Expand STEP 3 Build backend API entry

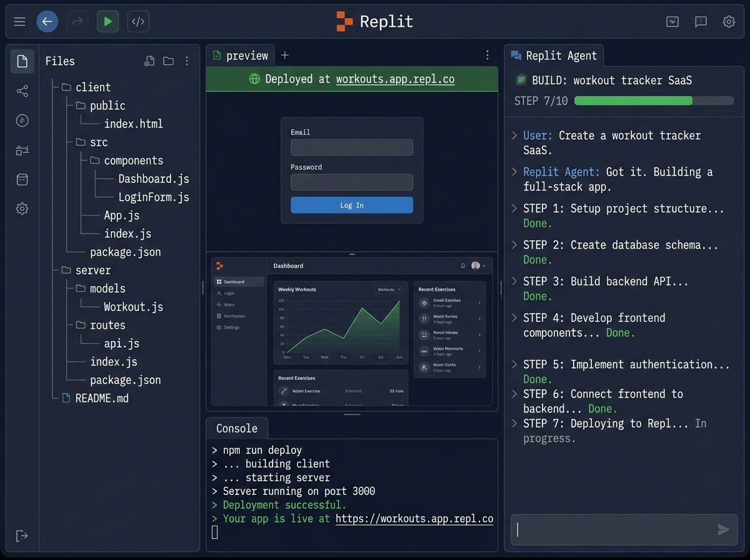click(514, 281)
